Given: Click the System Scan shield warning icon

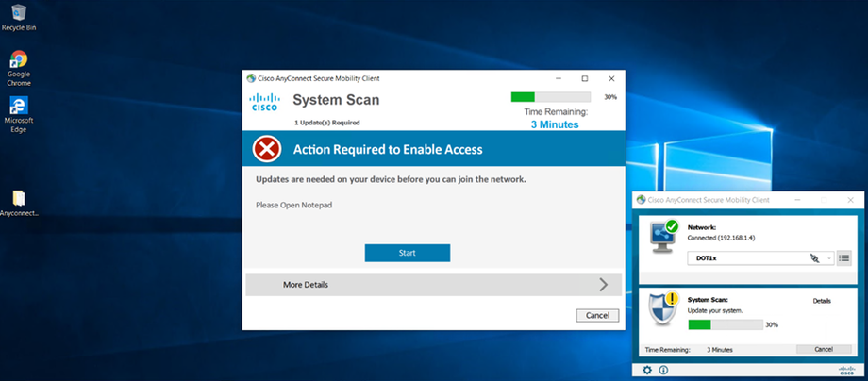Looking at the screenshot, I should click(x=664, y=308).
